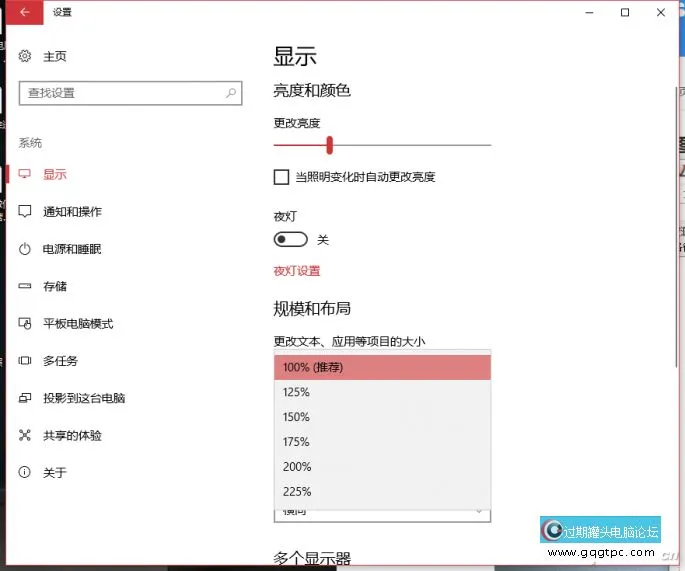Image resolution: width=685 pixels, height=571 pixels.
Task: Maximize the settings window
Action: [x=625, y=13]
